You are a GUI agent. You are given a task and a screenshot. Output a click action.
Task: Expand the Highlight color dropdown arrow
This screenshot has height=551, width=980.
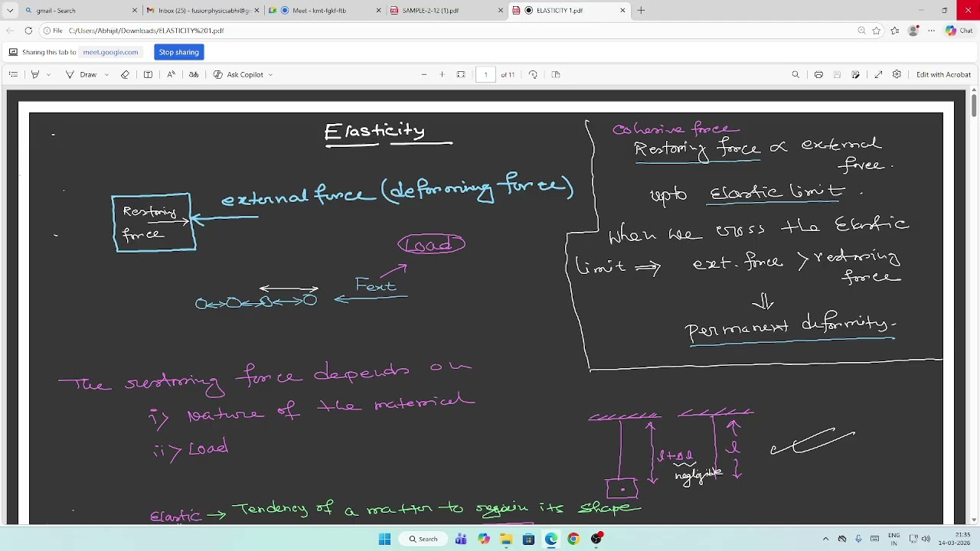pyautogui.click(x=48, y=74)
